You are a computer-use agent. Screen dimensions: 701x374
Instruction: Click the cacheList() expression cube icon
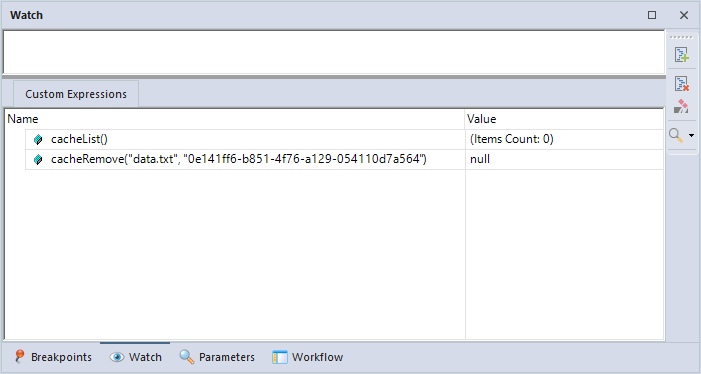tap(38, 139)
